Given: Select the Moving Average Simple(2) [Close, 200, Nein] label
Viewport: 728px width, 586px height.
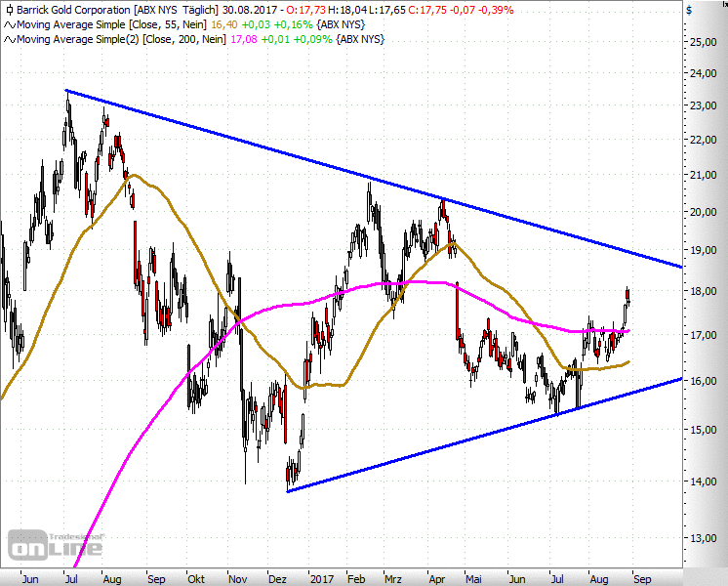Looking at the screenshot, I should click(121, 39).
